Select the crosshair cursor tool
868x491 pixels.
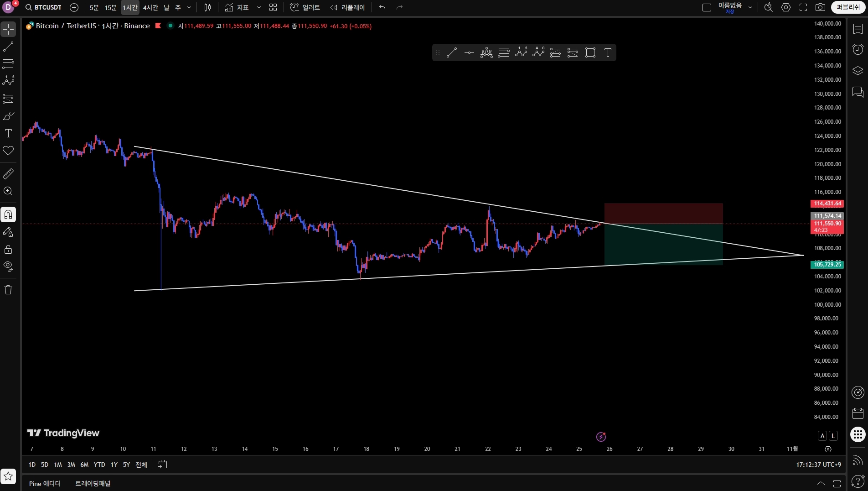[8, 30]
